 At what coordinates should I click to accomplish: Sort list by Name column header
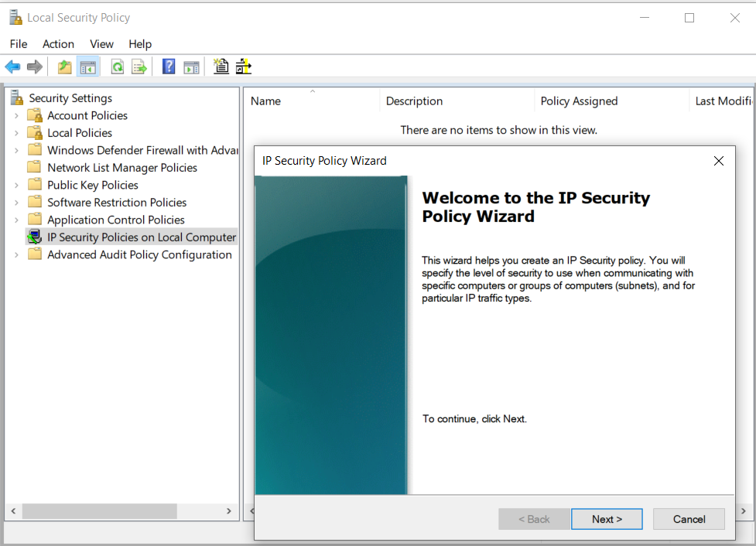[x=312, y=101]
